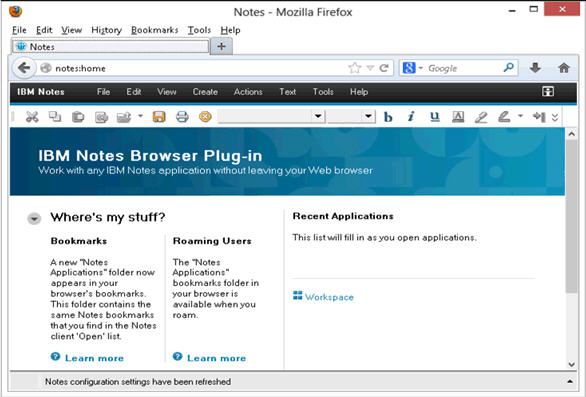Viewport: 586px width, 397px height.
Task: Open a new tab with plus button
Action: 221,46
